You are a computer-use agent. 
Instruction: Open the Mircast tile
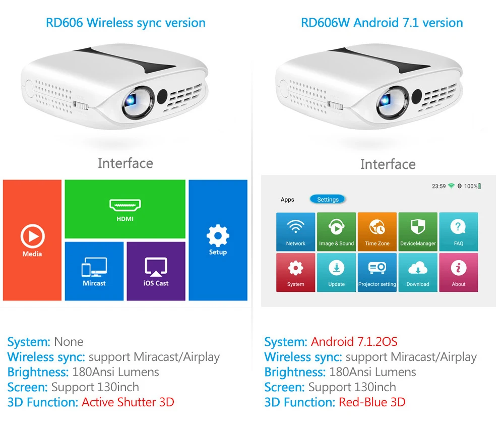pyautogui.click(x=94, y=271)
